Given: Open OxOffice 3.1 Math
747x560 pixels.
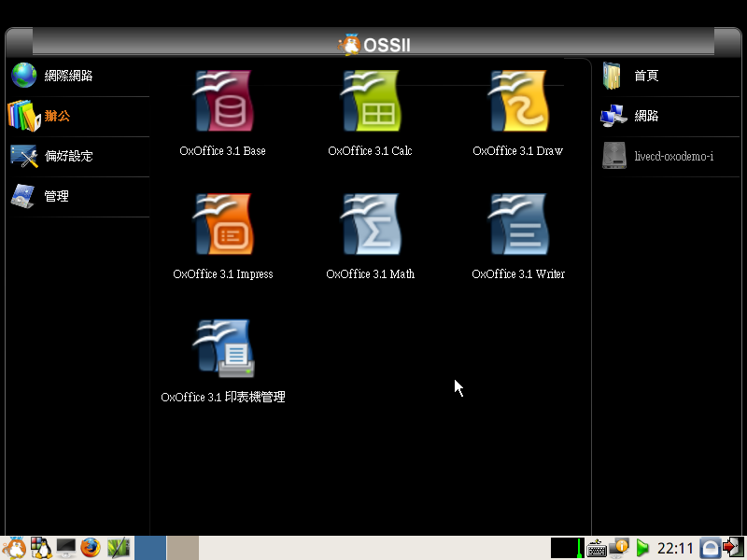Looking at the screenshot, I should (x=370, y=228).
